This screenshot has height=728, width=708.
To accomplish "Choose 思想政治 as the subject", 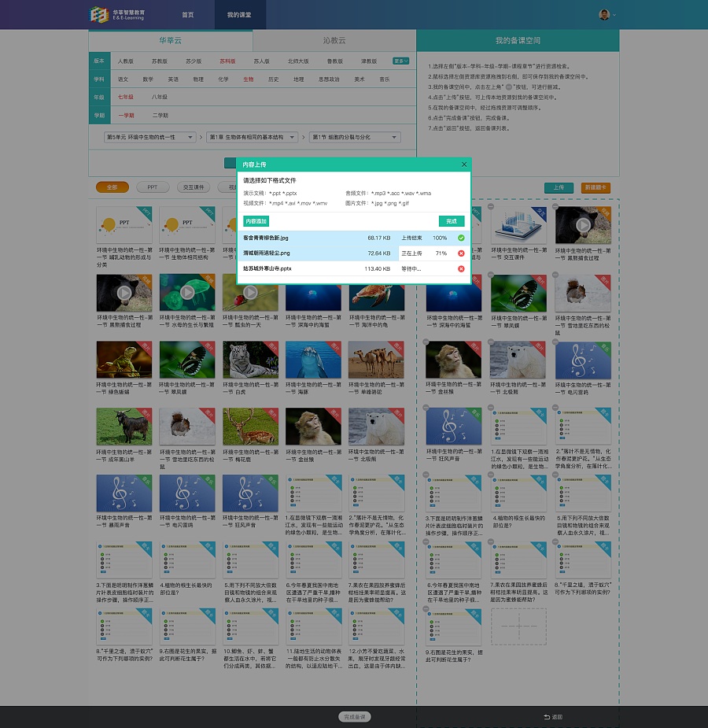I will point(329,79).
